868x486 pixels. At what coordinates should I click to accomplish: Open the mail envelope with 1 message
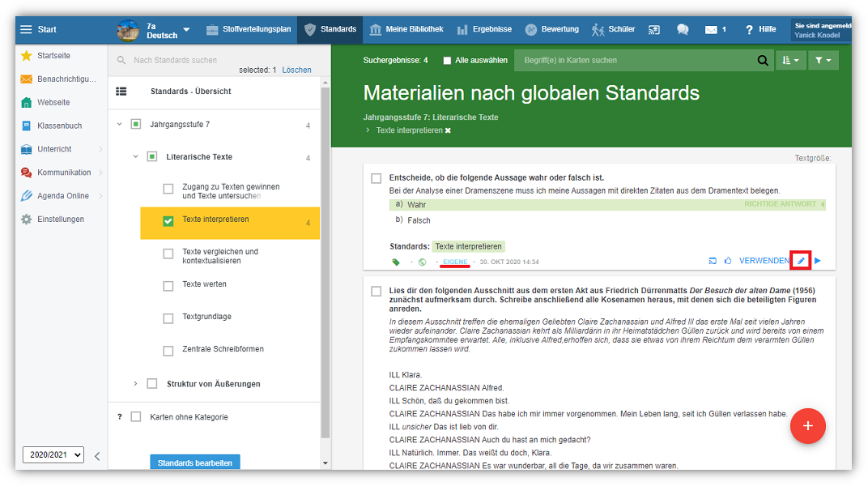click(x=715, y=30)
